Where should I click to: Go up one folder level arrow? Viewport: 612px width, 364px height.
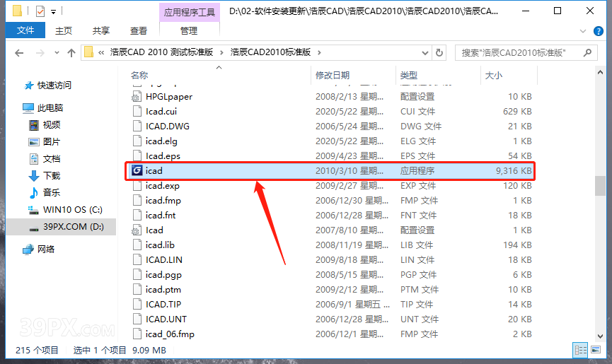[71, 52]
